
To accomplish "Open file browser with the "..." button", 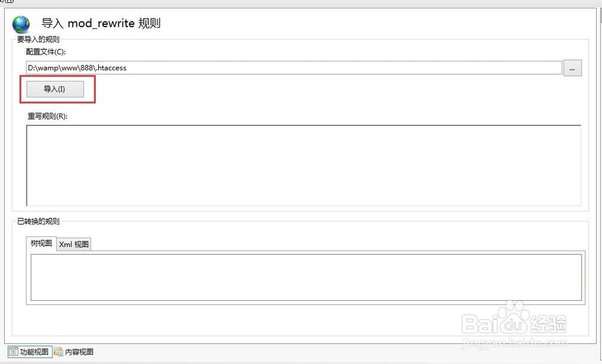I will tap(572, 68).
